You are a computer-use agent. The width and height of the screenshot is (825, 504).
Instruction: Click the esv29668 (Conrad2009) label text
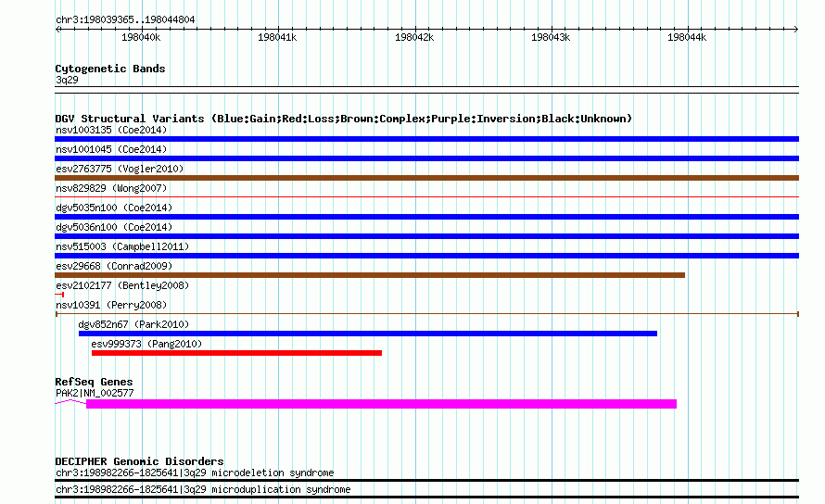coord(114,266)
